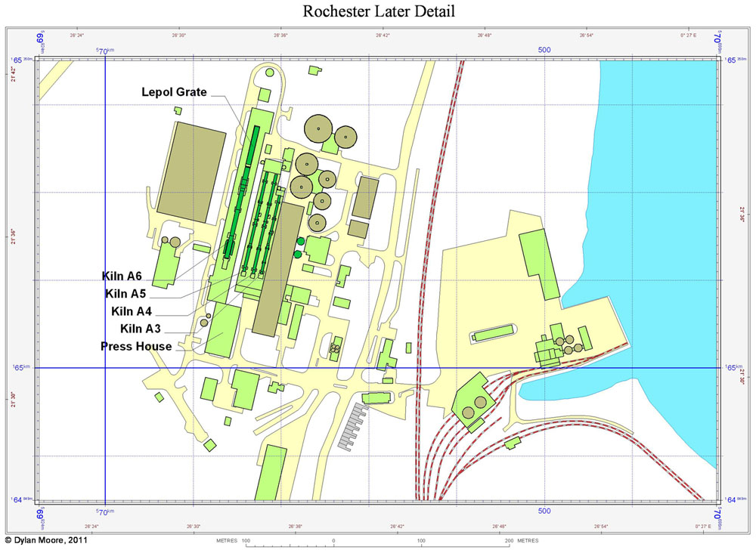Screen dimensions: 756x553
Task: Click the 500 grid label at top
Action: click(544, 50)
